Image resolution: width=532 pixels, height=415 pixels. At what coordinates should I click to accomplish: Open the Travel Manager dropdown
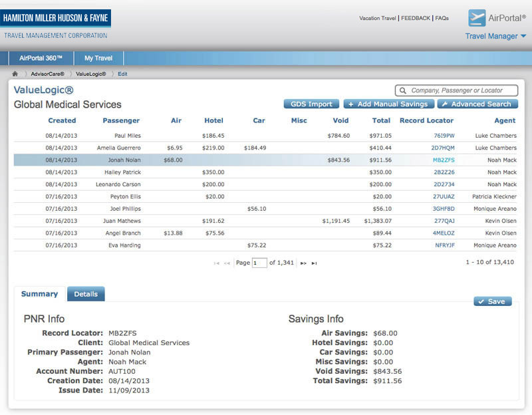pos(495,36)
